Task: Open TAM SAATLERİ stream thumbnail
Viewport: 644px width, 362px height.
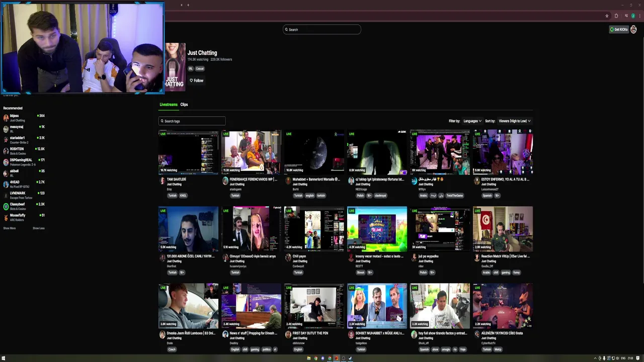Action: [189, 152]
